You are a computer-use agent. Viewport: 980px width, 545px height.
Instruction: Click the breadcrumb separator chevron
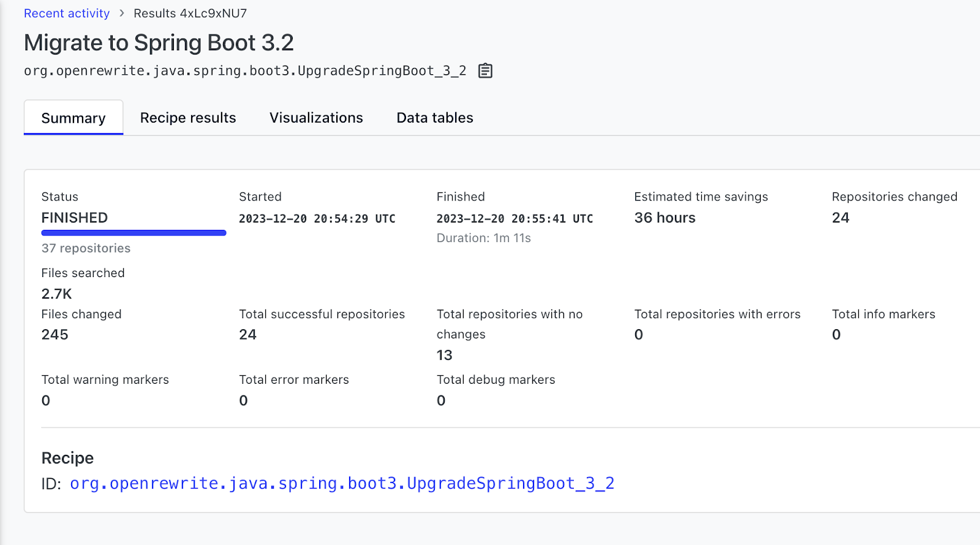[x=122, y=13]
